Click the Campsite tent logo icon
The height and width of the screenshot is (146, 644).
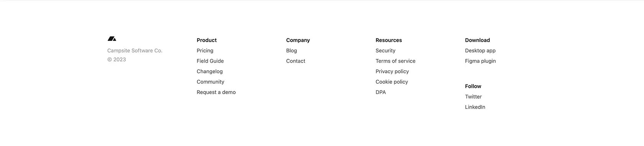[x=112, y=39]
